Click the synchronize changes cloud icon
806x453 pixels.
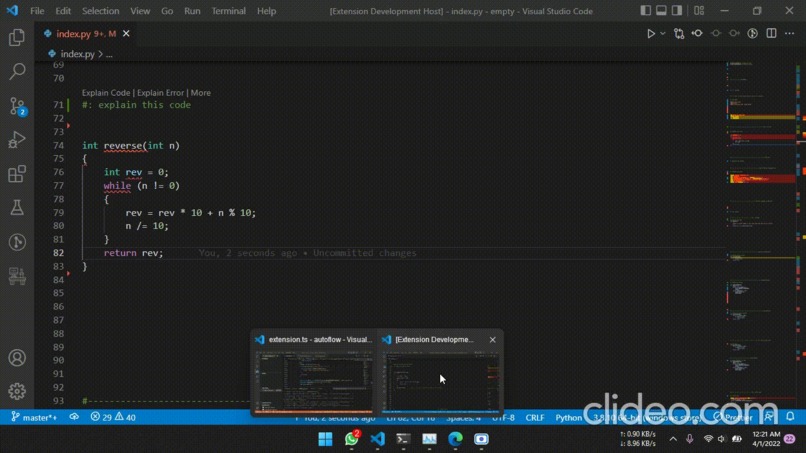(x=74, y=417)
